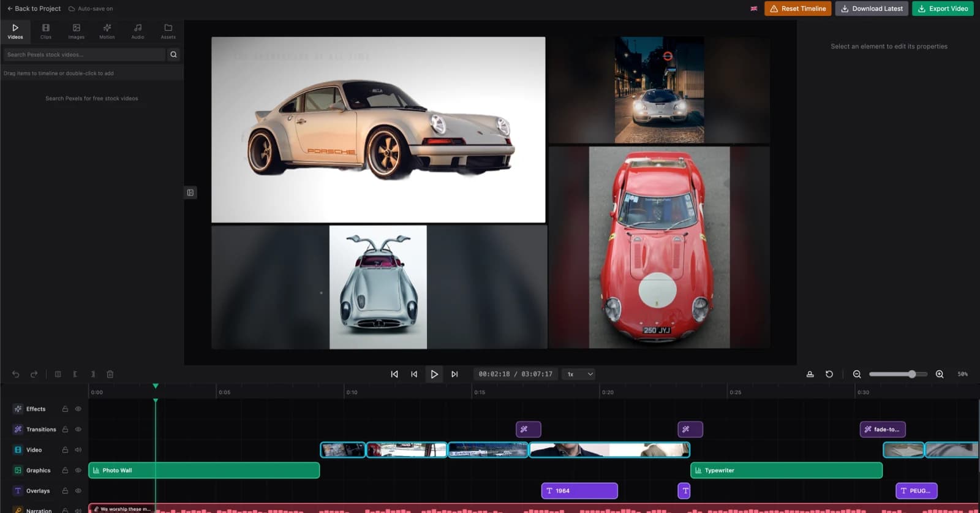The width and height of the screenshot is (980, 513).
Task: Select the Typewriter graphics clip
Action: click(x=786, y=470)
